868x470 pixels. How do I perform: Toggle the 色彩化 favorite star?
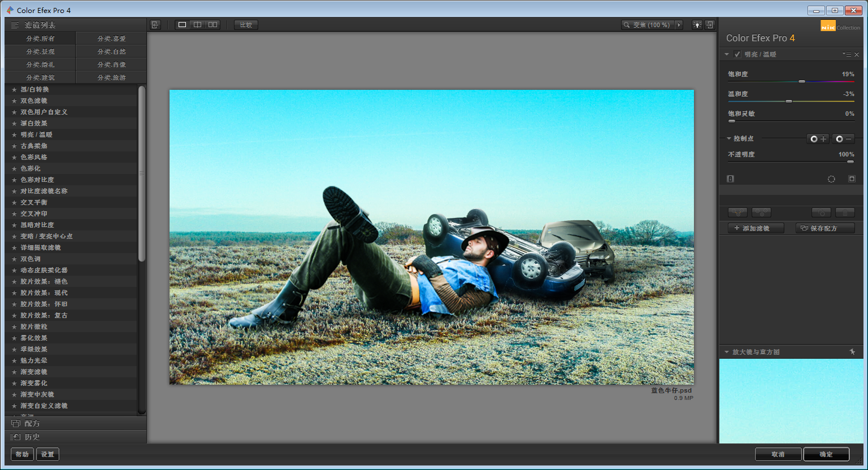[14, 168]
